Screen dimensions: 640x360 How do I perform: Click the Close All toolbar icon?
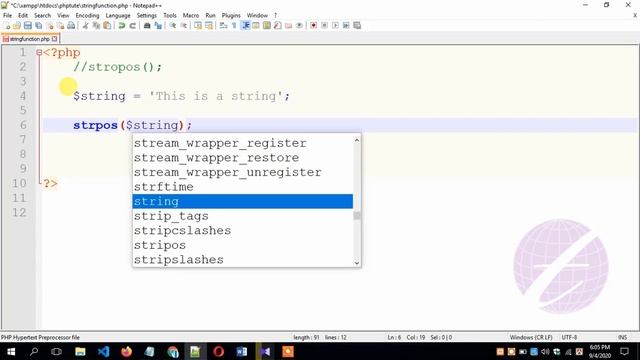tap(60, 26)
